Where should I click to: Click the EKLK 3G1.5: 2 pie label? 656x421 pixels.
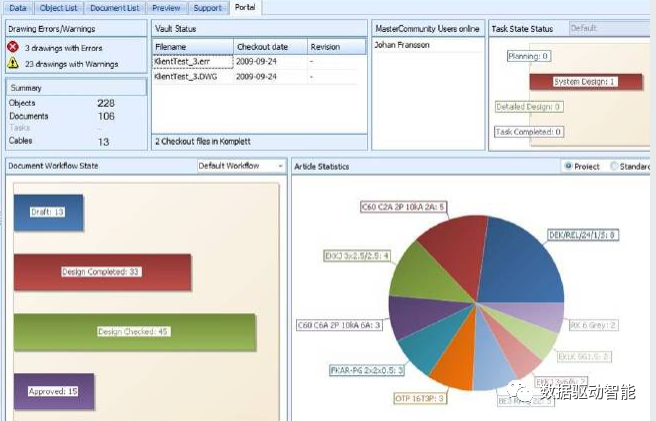pos(584,357)
